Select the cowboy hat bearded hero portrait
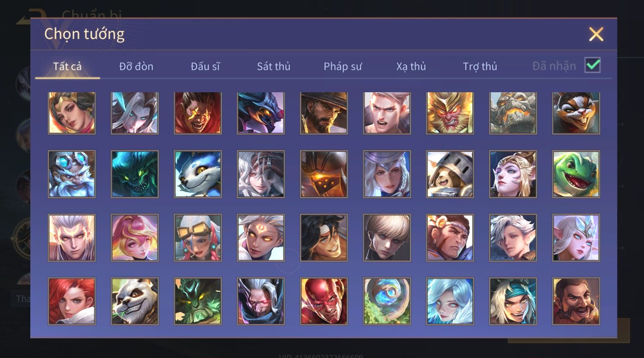The image size is (644, 358). (324, 113)
